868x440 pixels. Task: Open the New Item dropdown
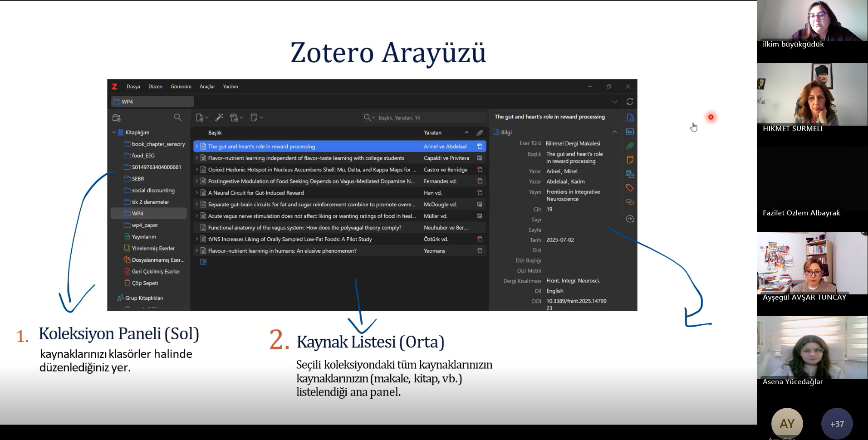coord(201,118)
